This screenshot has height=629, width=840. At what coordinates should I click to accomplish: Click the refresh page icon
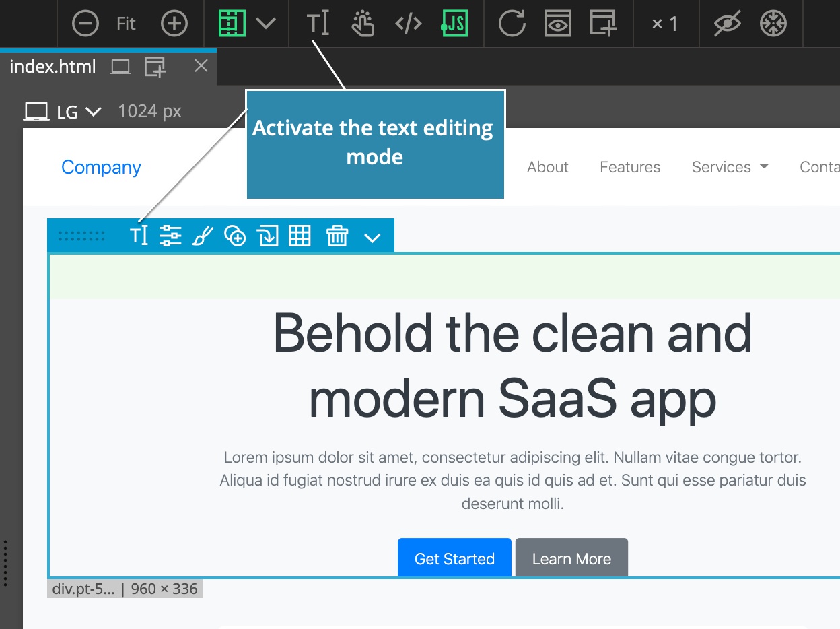tap(512, 24)
